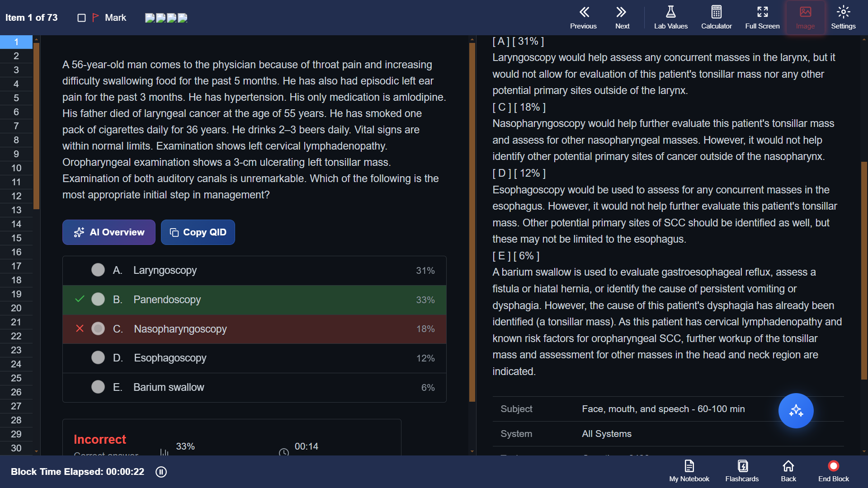This screenshot has width=868, height=488.
Task: Go to the Previous question
Action: tap(583, 18)
